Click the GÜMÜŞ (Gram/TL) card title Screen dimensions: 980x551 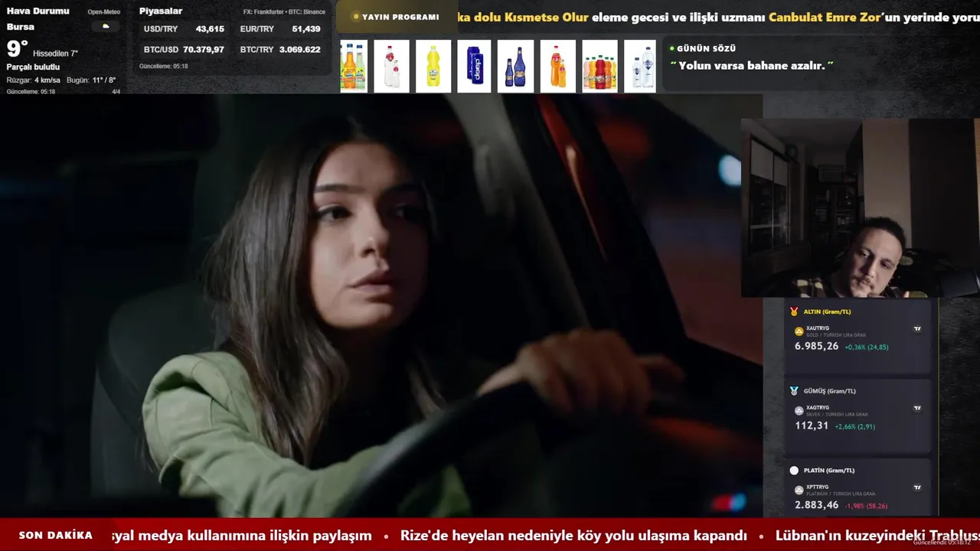(830, 391)
